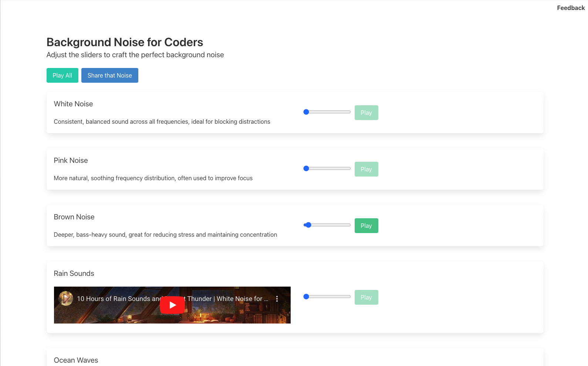Click Share that Noise button
588x366 pixels.
(110, 75)
